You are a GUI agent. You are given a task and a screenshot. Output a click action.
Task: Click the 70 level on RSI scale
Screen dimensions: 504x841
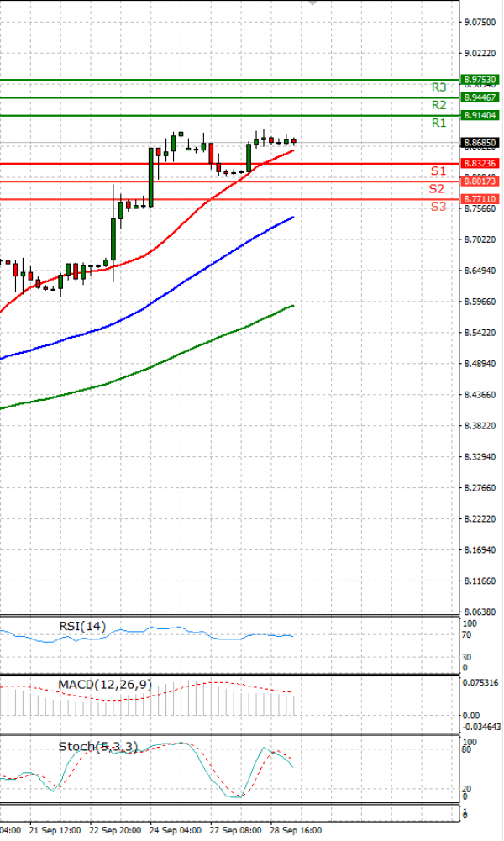[x=466, y=635]
